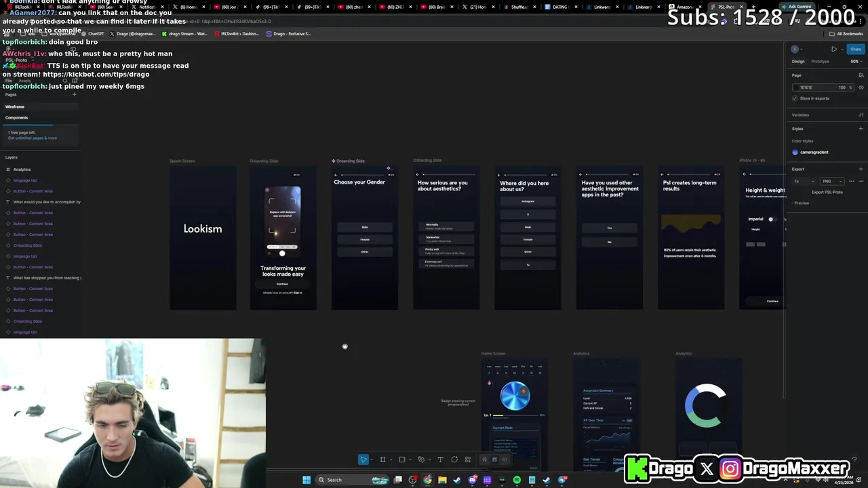Switch to the Assets tab

(24, 81)
